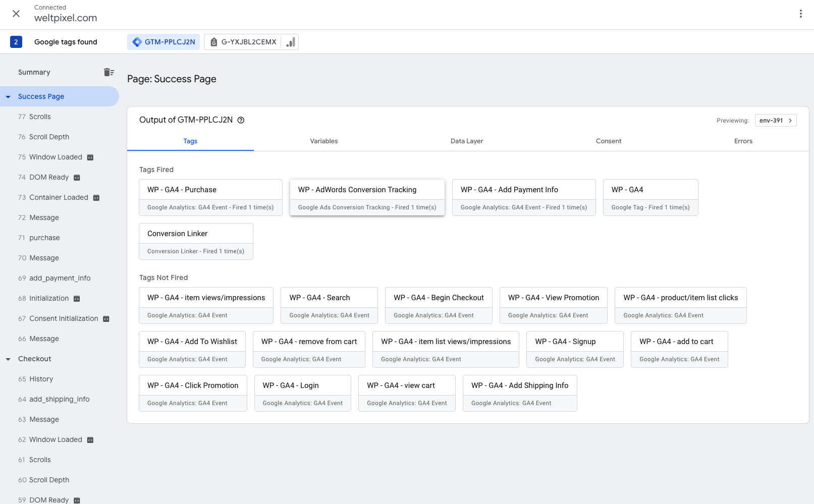Open WP - GA4 - add to cart tag
814x504 pixels.
pyautogui.click(x=679, y=349)
